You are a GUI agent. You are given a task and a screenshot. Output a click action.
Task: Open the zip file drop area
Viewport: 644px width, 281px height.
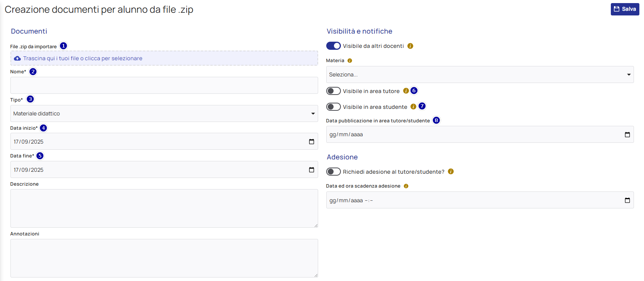click(164, 58)
